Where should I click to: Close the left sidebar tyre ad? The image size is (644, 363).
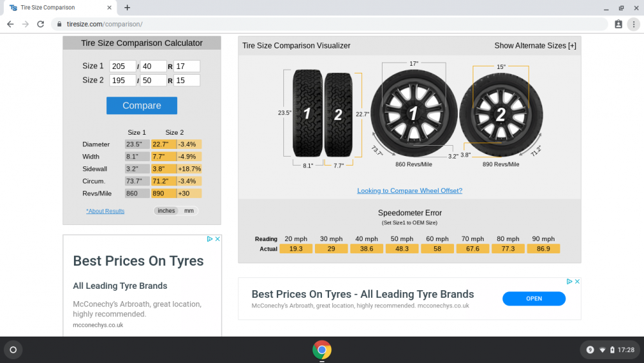(x=218, y=239)
